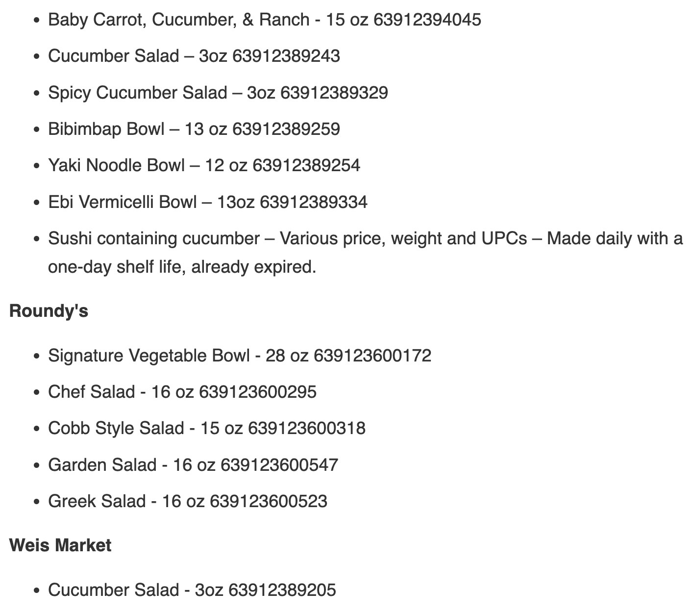Select the Signature Vegetable Bowl item

240,356
